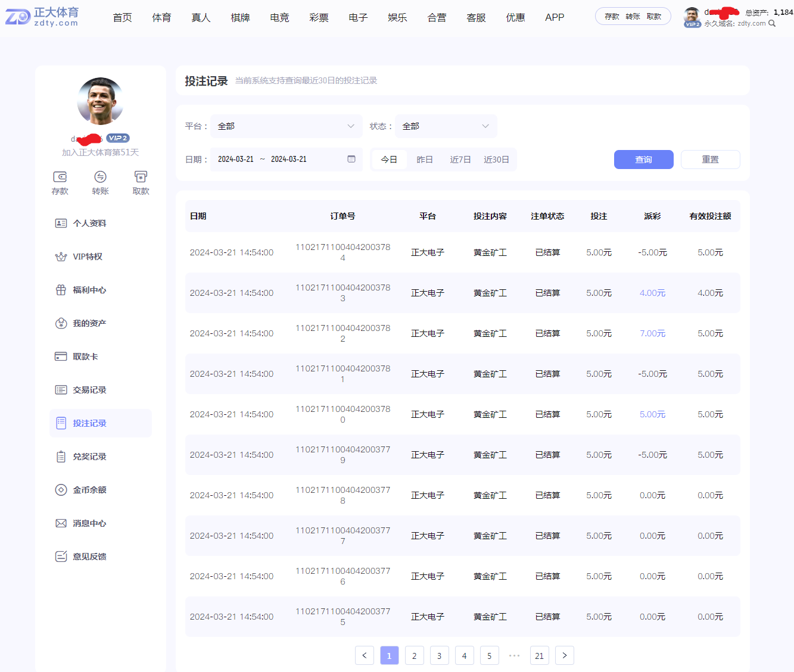Click the 7.00元 payout value
This screenshot has width=794, height=672.
tap(652, 333)
